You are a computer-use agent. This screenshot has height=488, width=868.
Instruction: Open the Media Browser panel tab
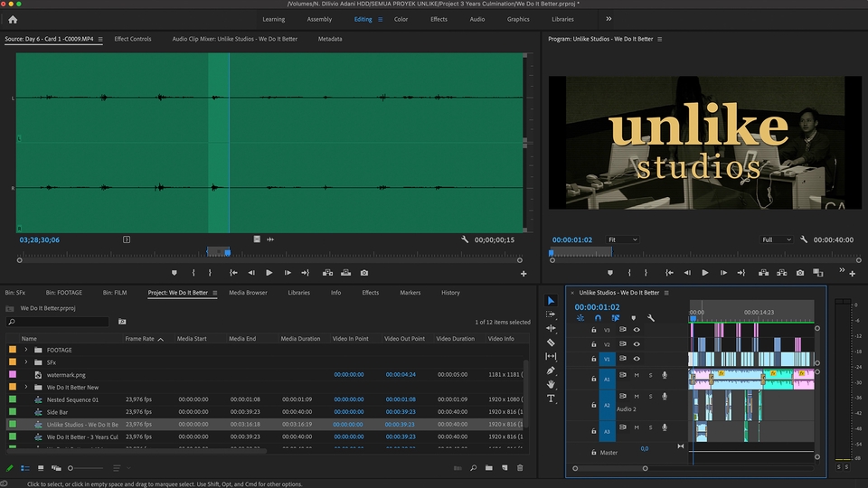click(x=248, y=293)
